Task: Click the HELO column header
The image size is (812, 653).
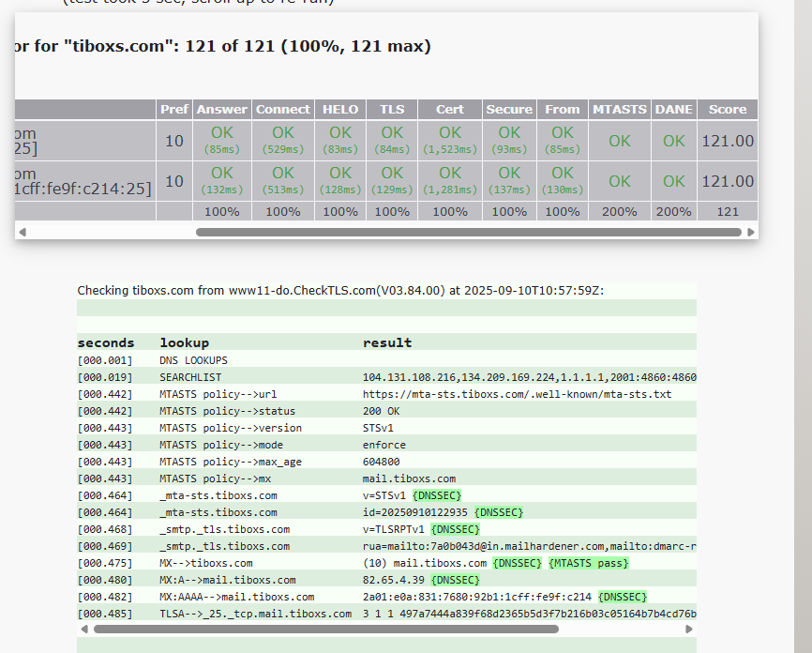Action: (340, 110)
